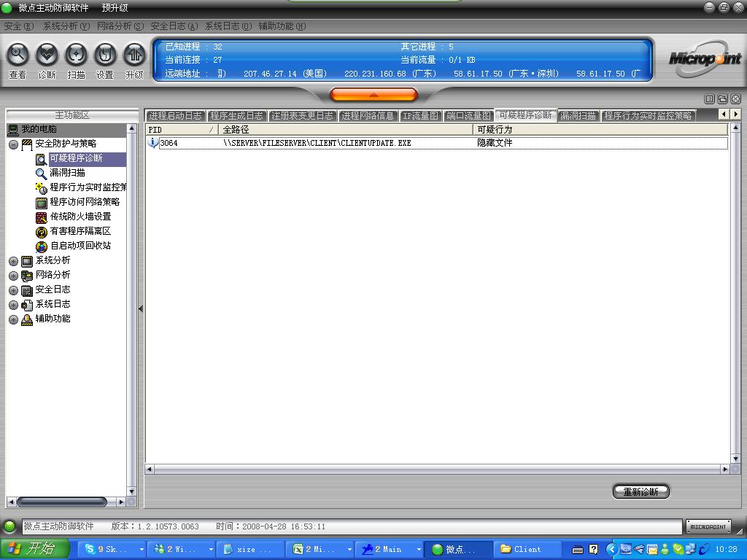Click the sidebar tree scroll down arrow
This screenshot has width=747, height=560.
pyautogui.click(x=131, y=491)
